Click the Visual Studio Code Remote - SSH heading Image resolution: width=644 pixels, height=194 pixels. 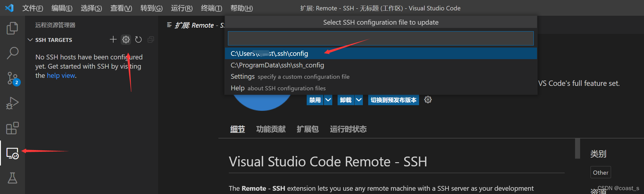coord(328,162)
